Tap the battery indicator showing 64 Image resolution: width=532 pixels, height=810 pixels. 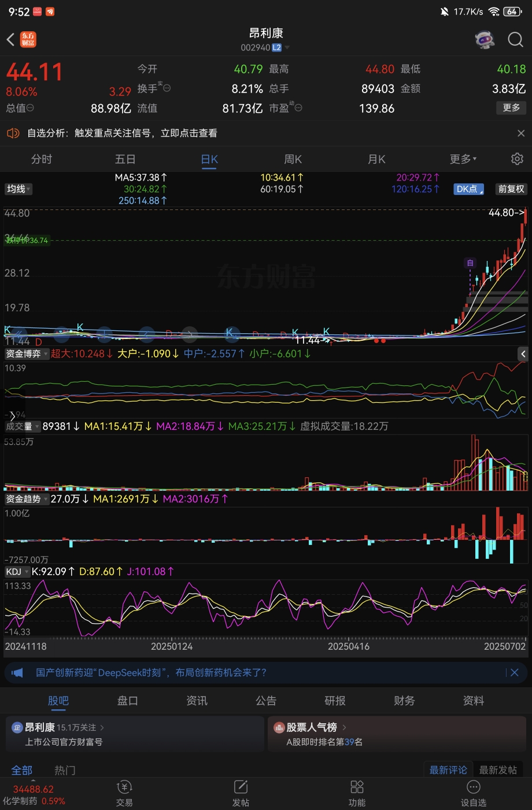pyautogui.click(x=512, y=12)
